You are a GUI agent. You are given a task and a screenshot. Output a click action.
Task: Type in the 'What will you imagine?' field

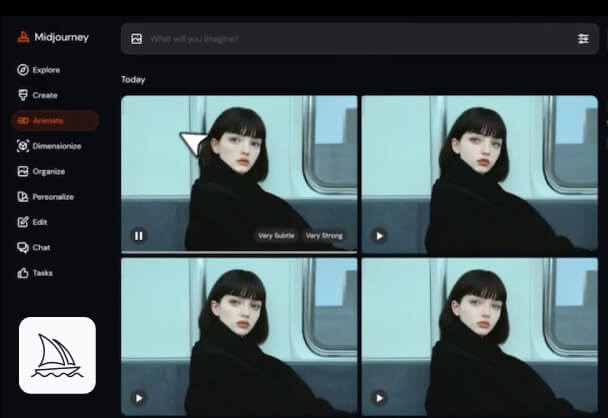(x=350, y=39)
